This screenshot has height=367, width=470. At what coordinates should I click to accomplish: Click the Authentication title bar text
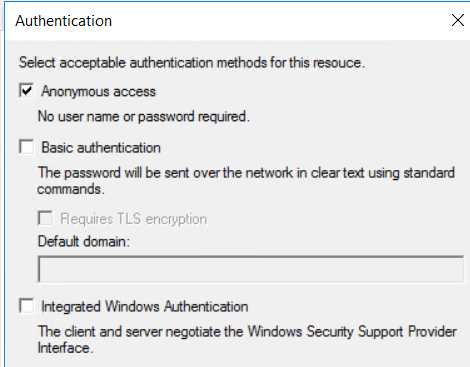pyautogui.click(x=64, y=21)
